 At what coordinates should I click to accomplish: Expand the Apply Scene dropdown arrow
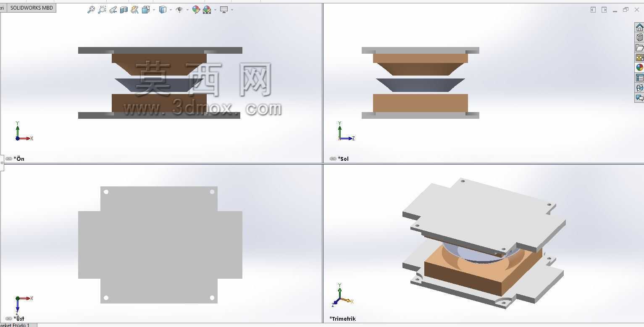(x=215, y=10)
